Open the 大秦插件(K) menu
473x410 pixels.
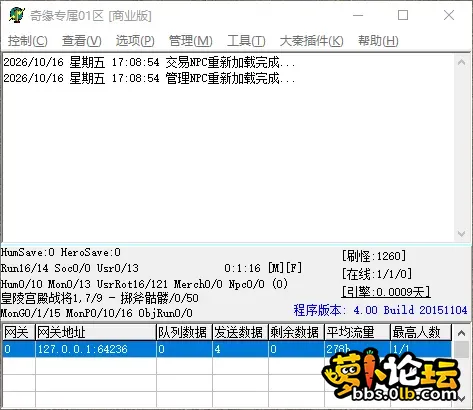[311, 41]
